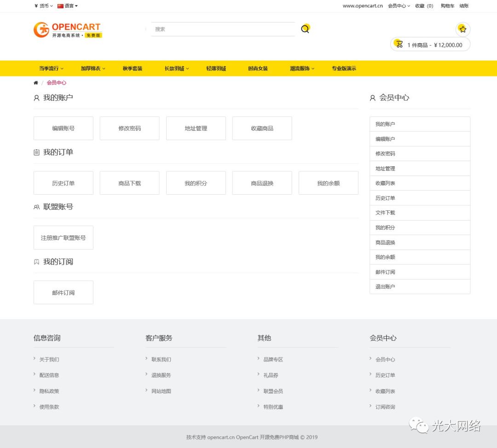Click the shopping cart icon
497x448 pixels.
(399, 45)
